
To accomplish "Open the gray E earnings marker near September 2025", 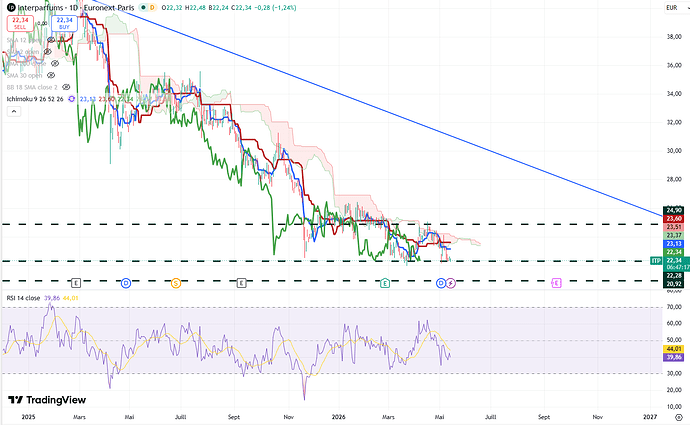I will (x=241, y=283).
